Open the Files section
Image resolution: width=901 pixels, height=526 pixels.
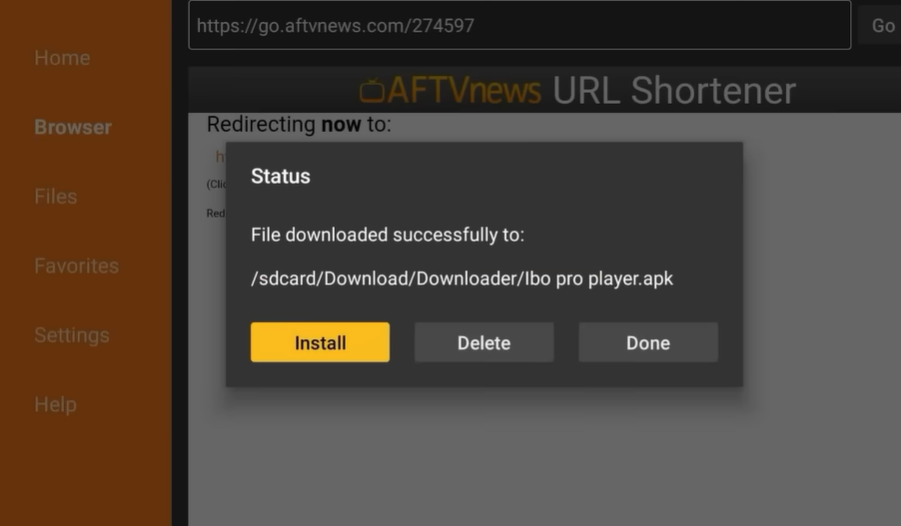click(x=56, y=197)
